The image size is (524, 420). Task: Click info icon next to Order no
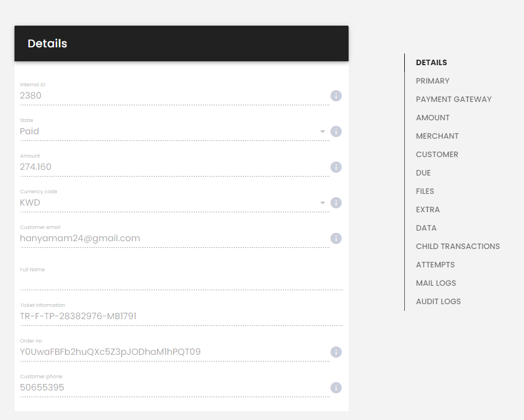(x=336, y=352)
